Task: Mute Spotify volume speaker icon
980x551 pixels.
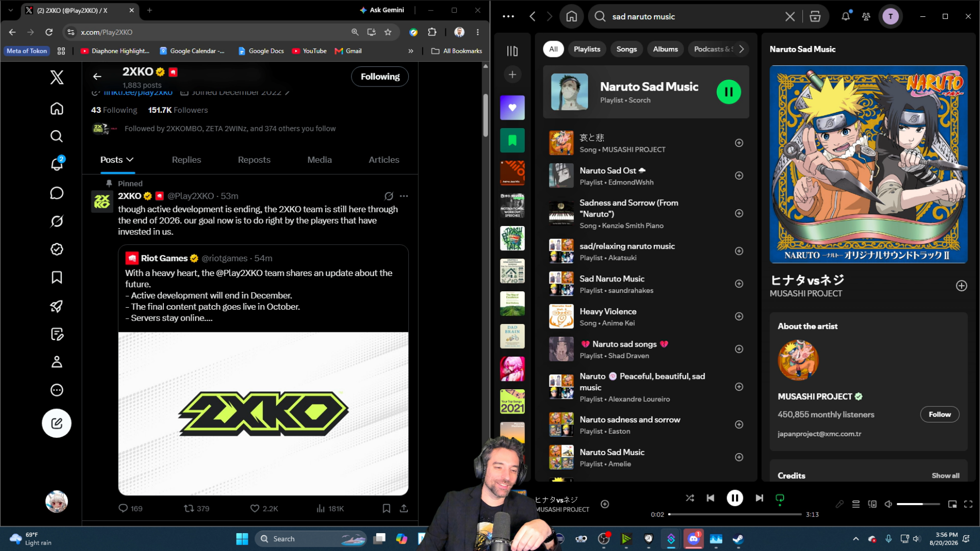Action: click(888, 504)
